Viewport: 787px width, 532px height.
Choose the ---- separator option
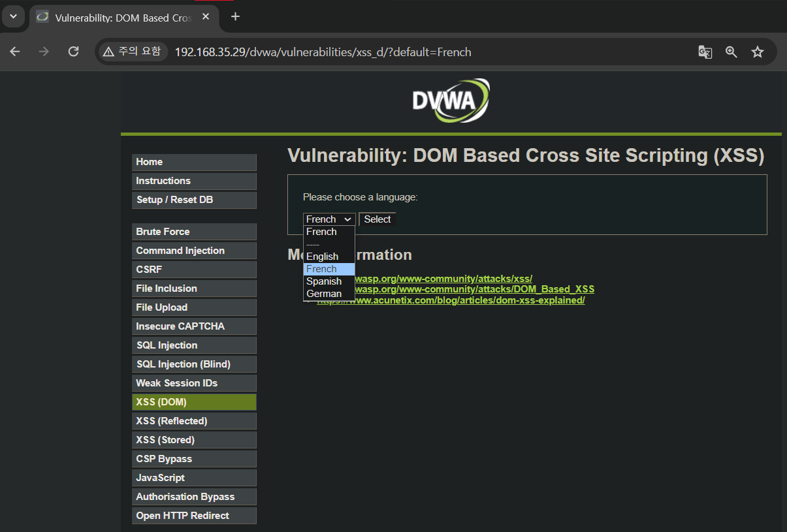pos(329,244)
